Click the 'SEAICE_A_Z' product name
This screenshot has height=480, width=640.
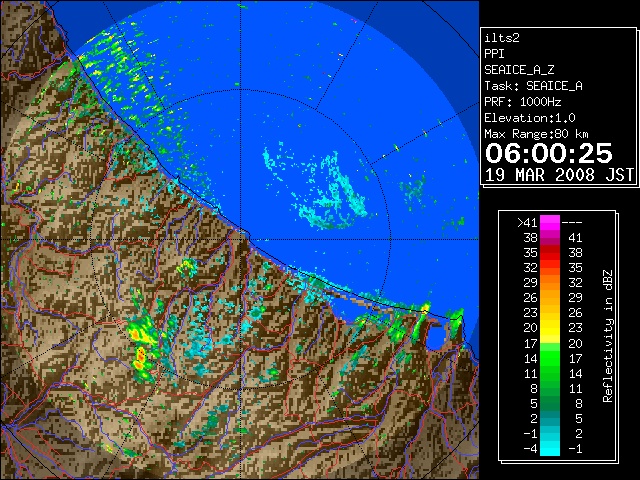tap(519, 70)
